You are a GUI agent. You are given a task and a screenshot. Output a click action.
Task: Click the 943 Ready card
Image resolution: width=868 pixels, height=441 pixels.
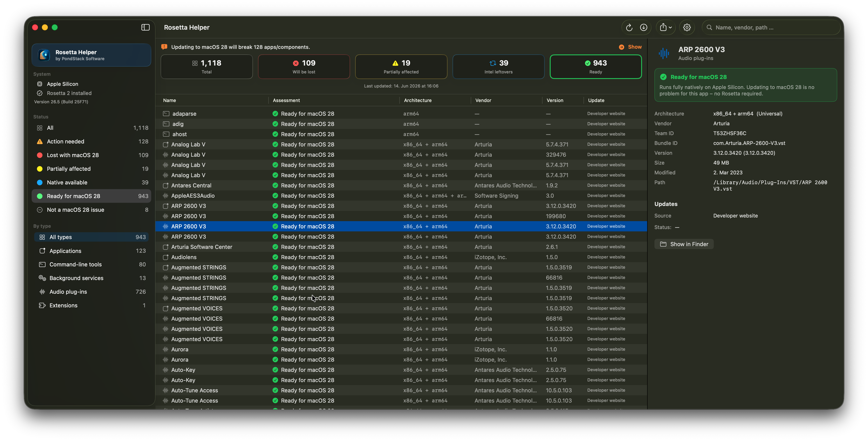(595, 67)
